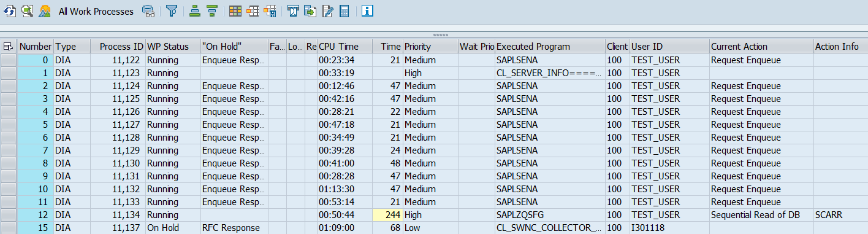Click the Type column header
Viewport: 868px width, 234px height.
coord(72,47)
